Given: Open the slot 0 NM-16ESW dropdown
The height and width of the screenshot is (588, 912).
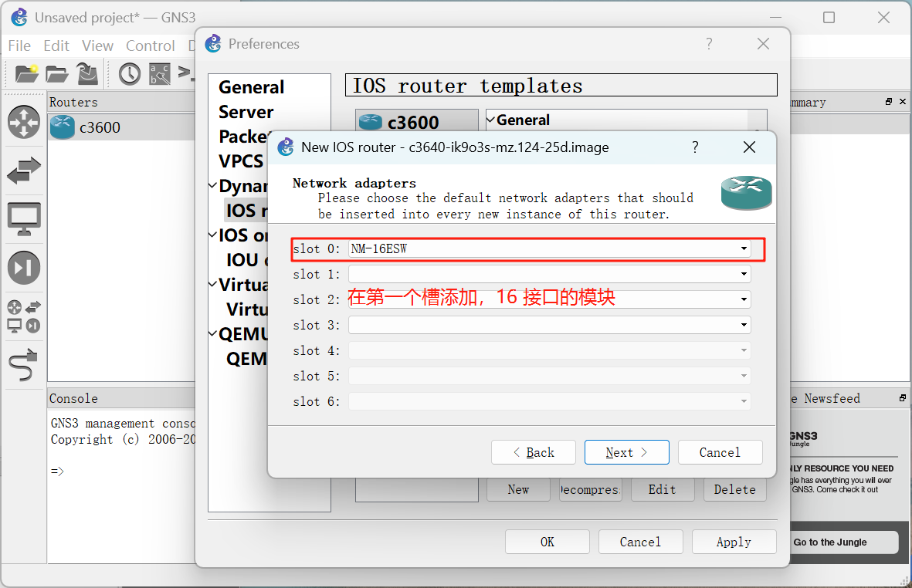Looking at the screenshot, I should tap(744, 248).
